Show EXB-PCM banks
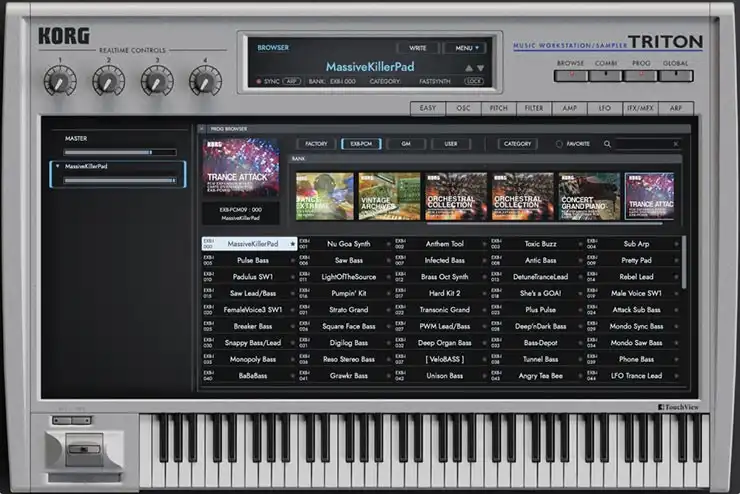The image size is (740, 494). [361, 144]
